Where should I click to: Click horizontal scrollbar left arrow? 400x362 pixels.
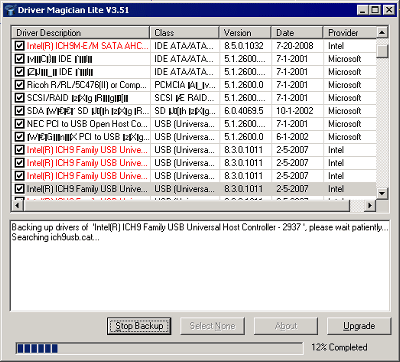(17, 206)
